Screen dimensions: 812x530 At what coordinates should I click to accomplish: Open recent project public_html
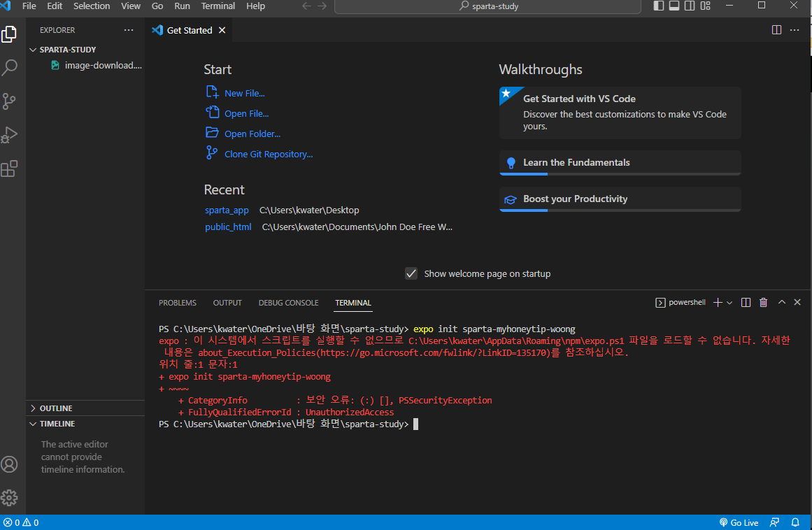pos(228,227)
